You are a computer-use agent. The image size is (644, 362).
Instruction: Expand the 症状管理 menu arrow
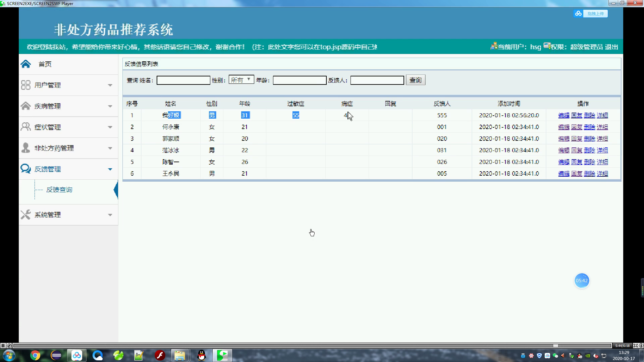[110, 127]
